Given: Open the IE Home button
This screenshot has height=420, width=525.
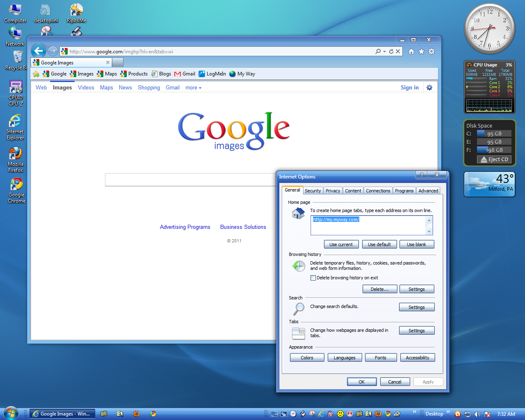Looking at the screenshot, I should click(411, 51).
